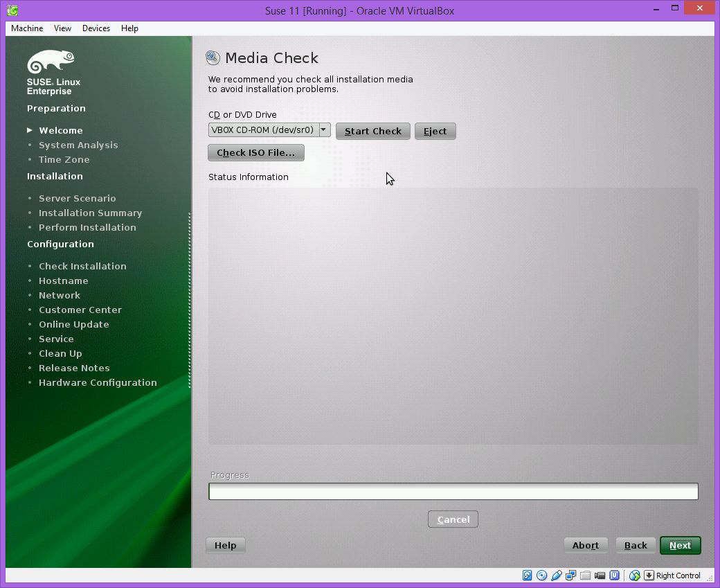
Task: Click the keyboard capture arrow icon
Action: (x=649, y=575)
